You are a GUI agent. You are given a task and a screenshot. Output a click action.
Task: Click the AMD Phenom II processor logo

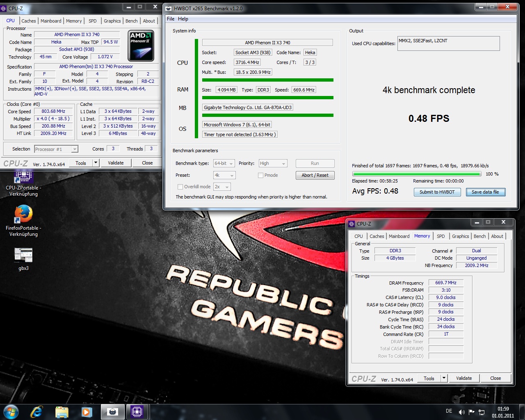click(x=141, y=46)
